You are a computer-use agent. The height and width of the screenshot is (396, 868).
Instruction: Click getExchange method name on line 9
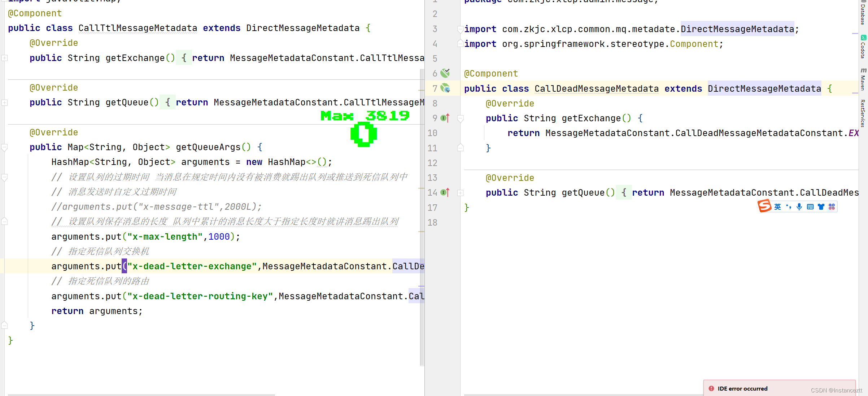pos(591,118)
